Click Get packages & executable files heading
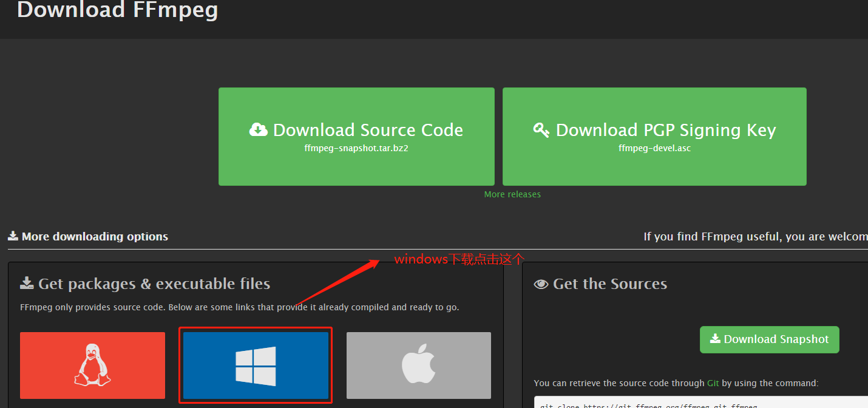The height and width of the screenshot is (408, 868). pyautogui.click(x=145, y=284)
